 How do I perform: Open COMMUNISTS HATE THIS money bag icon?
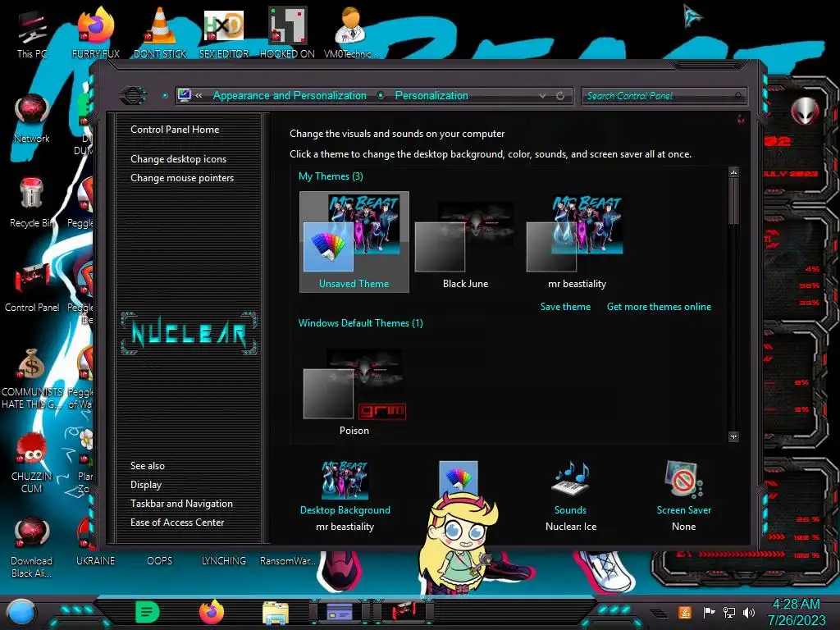[32, 378]
